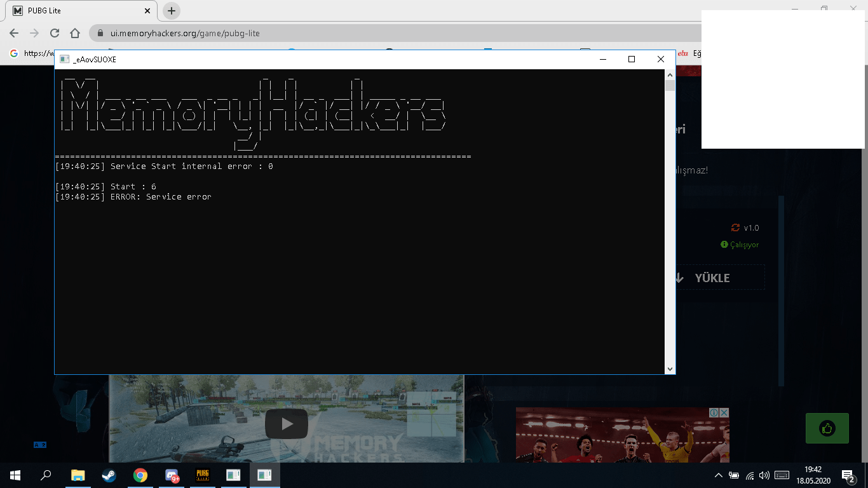Open Discord from the taskbar
Image resolution: width=868 pixels, height=488 pixels.
(x=172, y=475)
